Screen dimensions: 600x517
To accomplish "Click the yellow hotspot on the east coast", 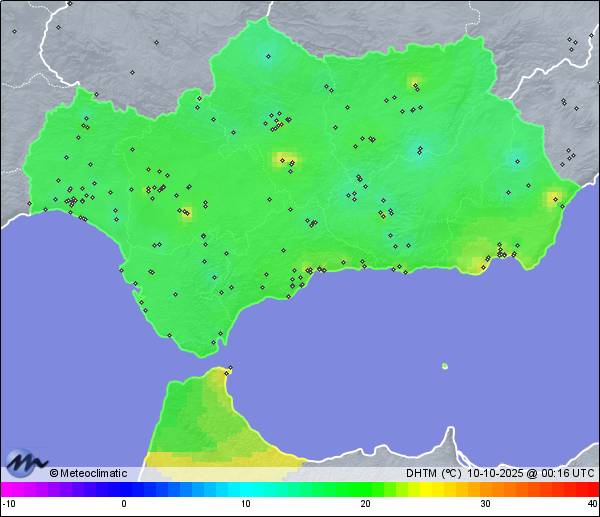I will coord(553,198).
